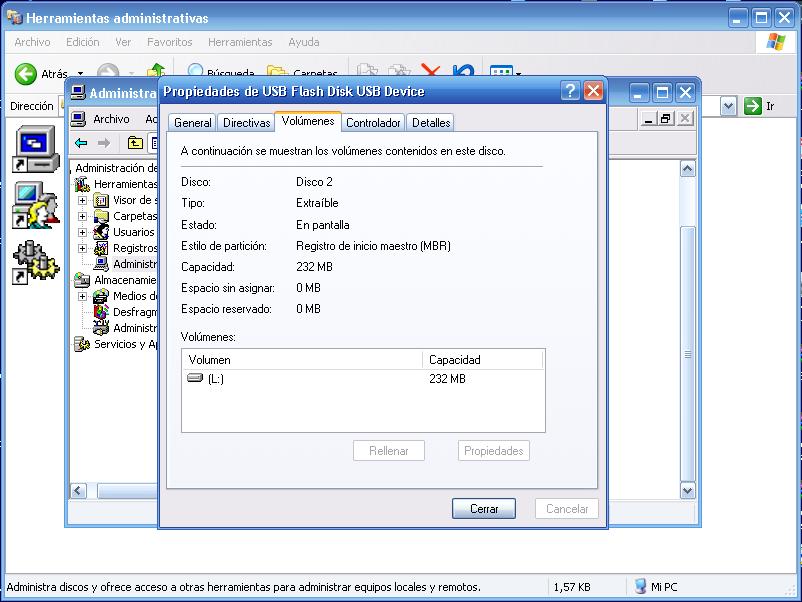Maximize the Administración de equipos window
Viewport: 802px width, 602px height.
point(662,93)
